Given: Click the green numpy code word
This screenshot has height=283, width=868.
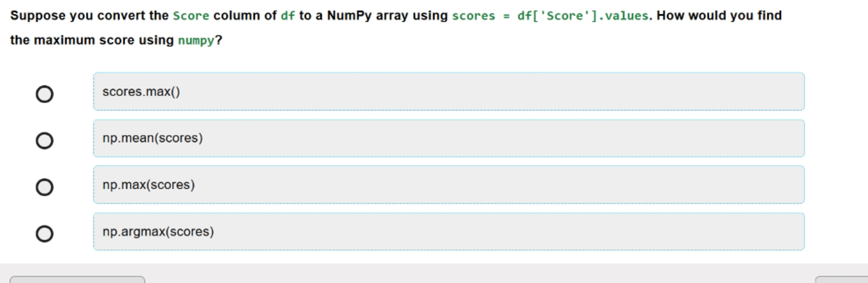Looking at the screenshot, I should coord(195,41).
